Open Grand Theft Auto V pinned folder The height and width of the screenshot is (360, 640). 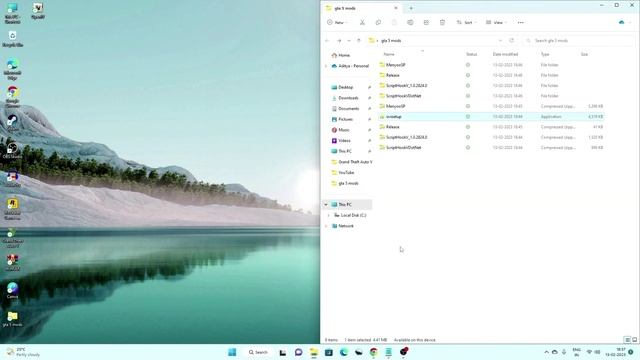[x=352, y=162]
